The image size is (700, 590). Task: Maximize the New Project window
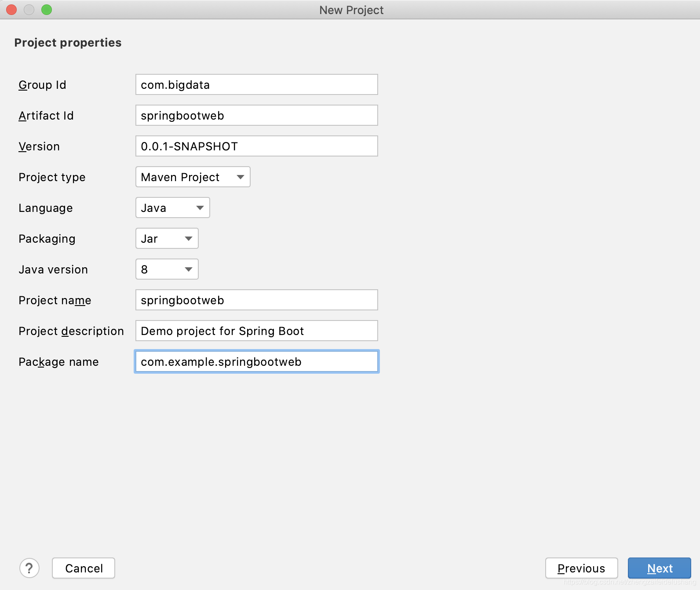click(47, 10)
